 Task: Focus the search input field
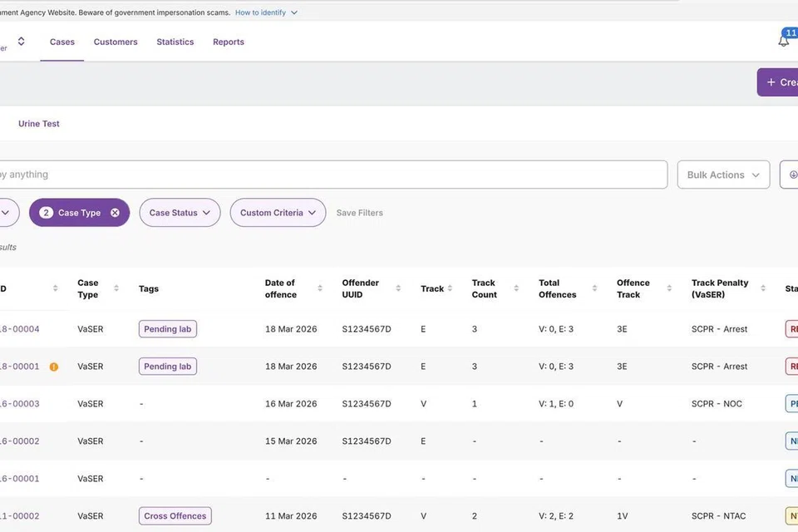pyautogui.click(x=332, y=175)
